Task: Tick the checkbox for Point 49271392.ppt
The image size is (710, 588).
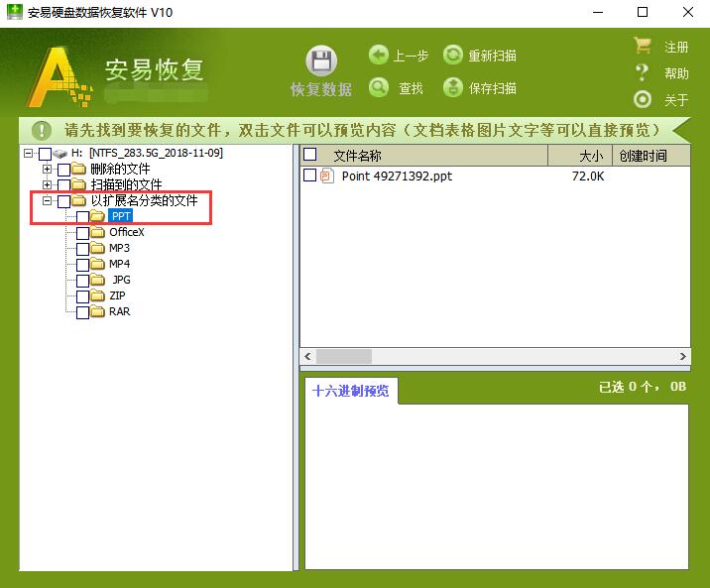Action: tap(309, 176)
